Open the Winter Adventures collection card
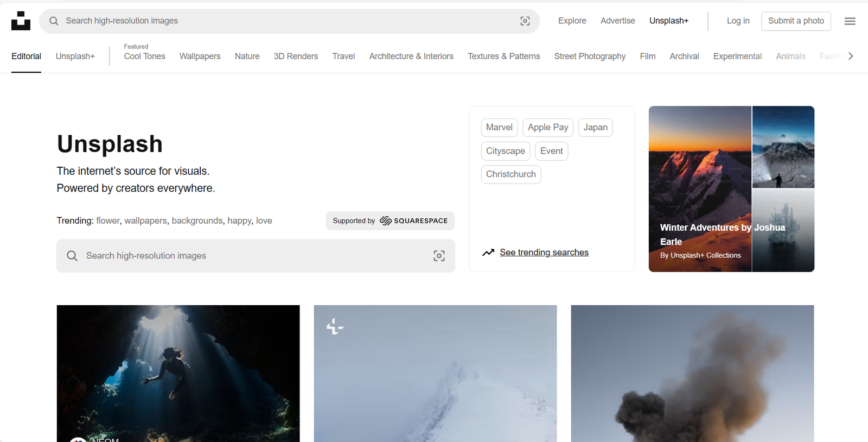 731,189
